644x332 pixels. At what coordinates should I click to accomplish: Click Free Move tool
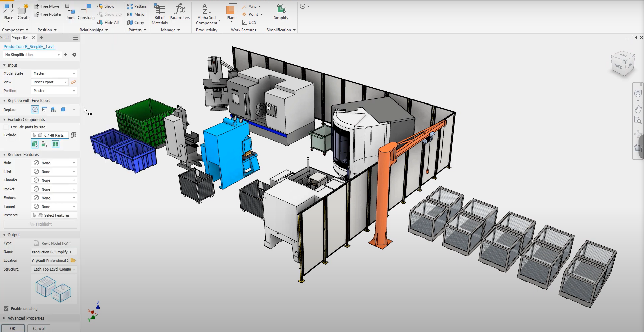pyautogui.click(x=46, y=6)
